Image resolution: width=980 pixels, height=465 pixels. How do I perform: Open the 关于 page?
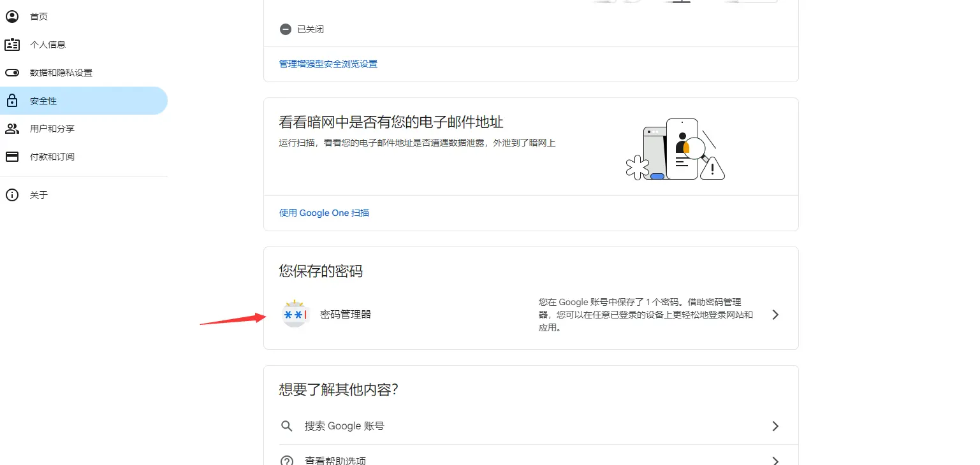tap(84, 195)
